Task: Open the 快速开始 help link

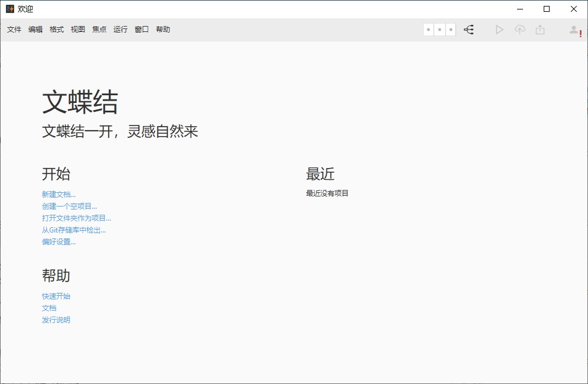Action: pyautogui.click(x=56, y=296)
